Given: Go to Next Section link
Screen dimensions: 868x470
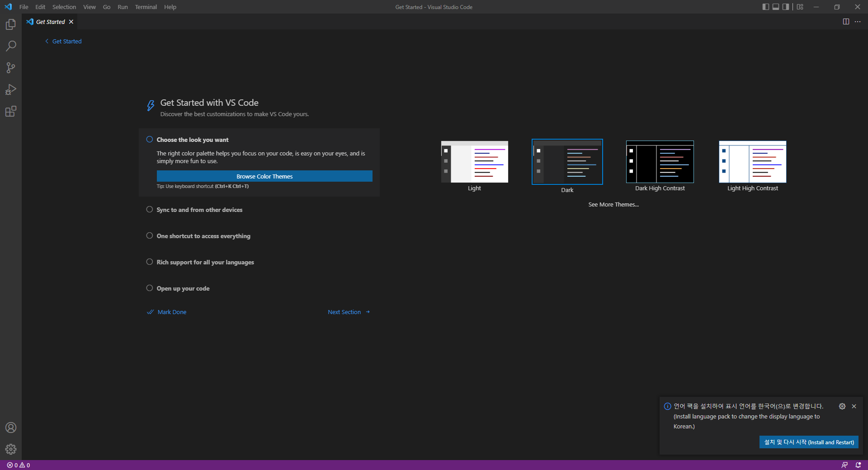Looking at the screenshot, I should click(x=344, y=312).
